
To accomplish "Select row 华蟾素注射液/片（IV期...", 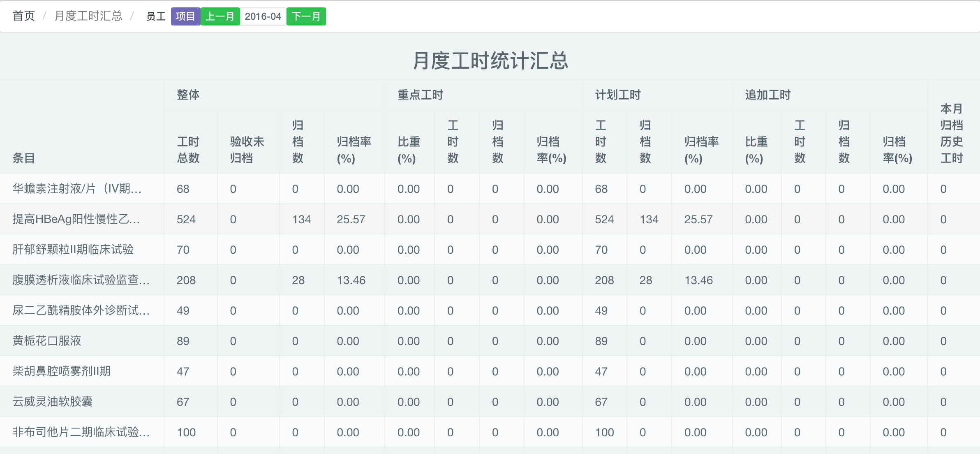I will point(490,189).
